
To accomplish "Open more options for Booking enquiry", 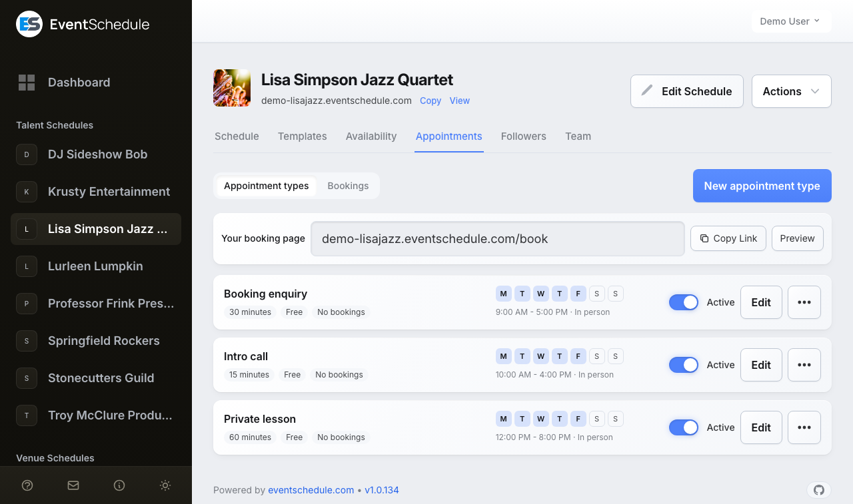I will point(804,302).
